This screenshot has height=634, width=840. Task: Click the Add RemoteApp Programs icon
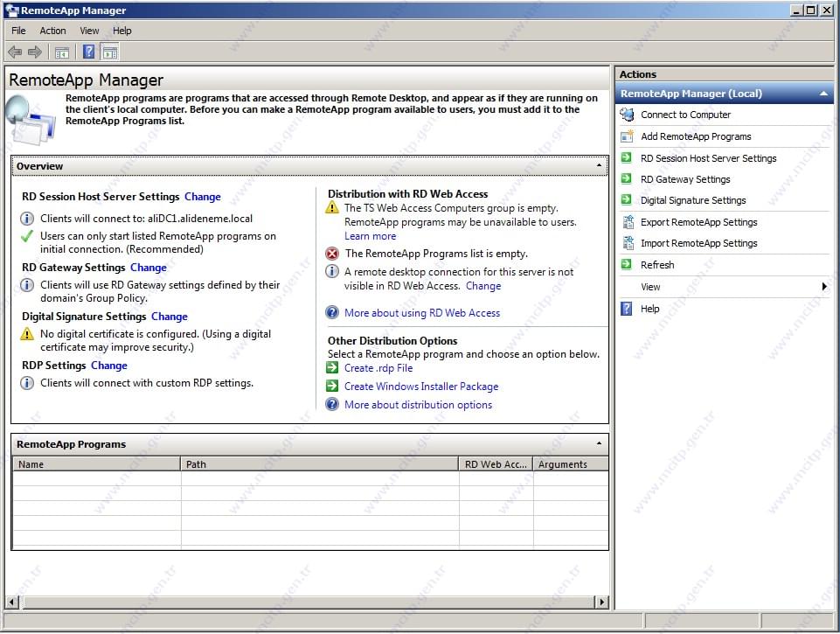pos(627,136)
